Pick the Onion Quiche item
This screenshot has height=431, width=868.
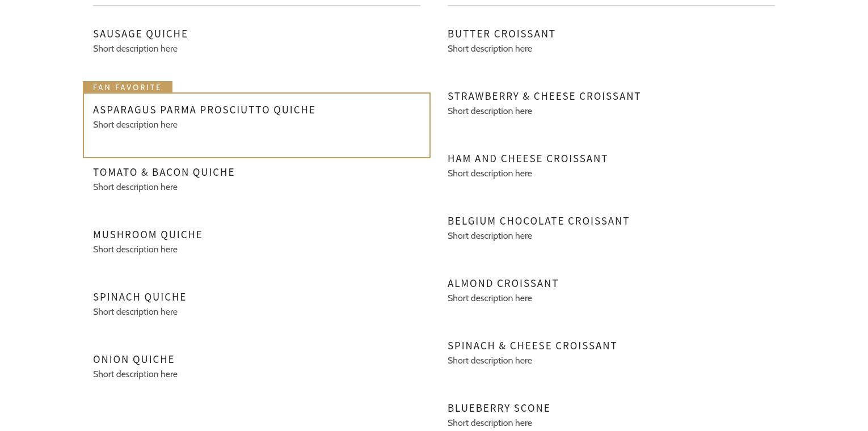134,360
